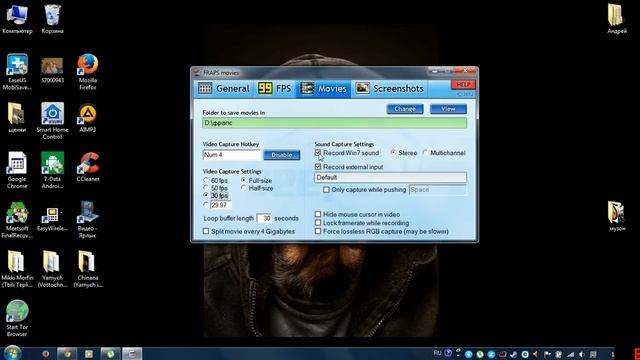Enable Force lossless RGB capture
This screenshot has height=360, width=640.
click(x=318, y=231)
